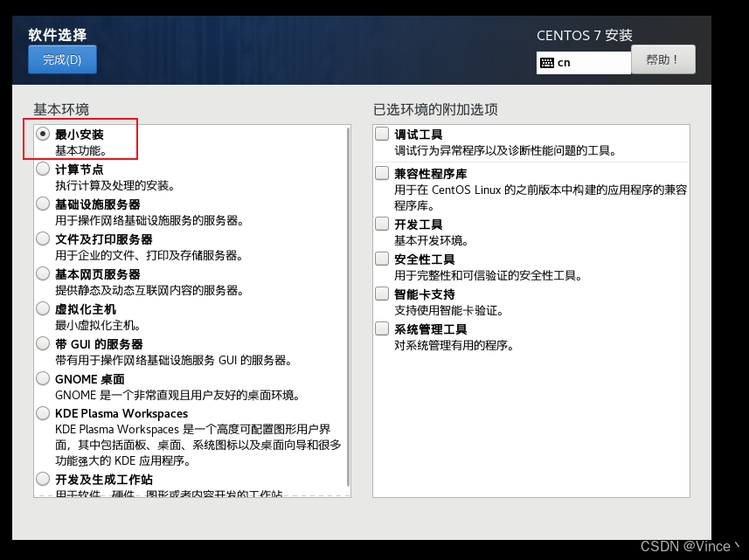Click the KDE Plasma Workspaces title
749x560 pixels.
pyautogui.click(x=121, y=413)
